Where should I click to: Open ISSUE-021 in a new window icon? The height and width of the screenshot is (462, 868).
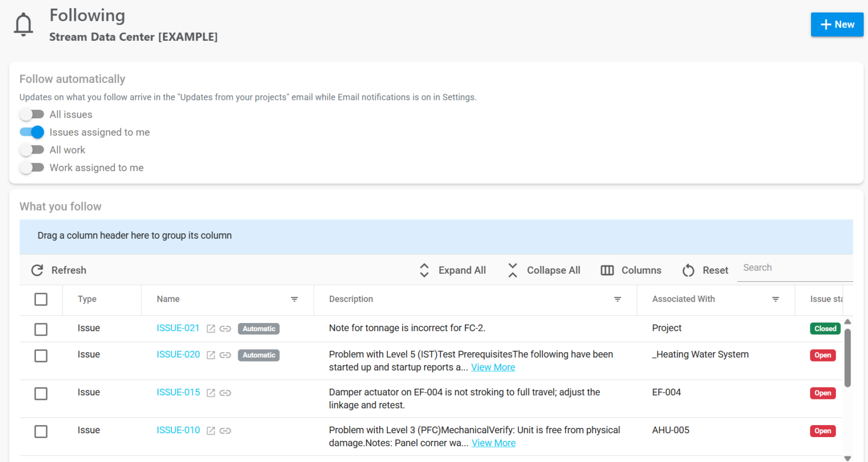[x=211, y=328]
